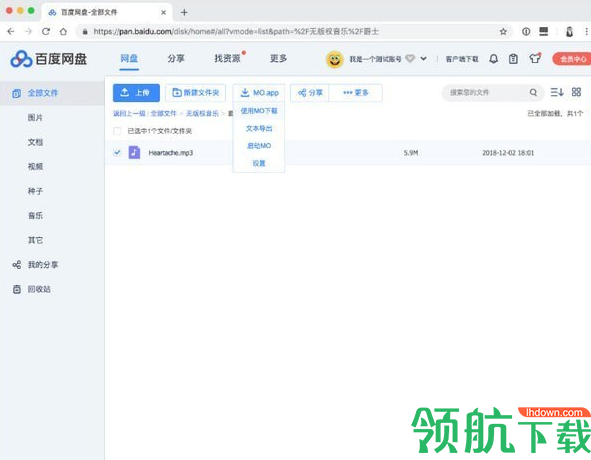
Task: Expand the account dropdown chevron
Action: 423,59
